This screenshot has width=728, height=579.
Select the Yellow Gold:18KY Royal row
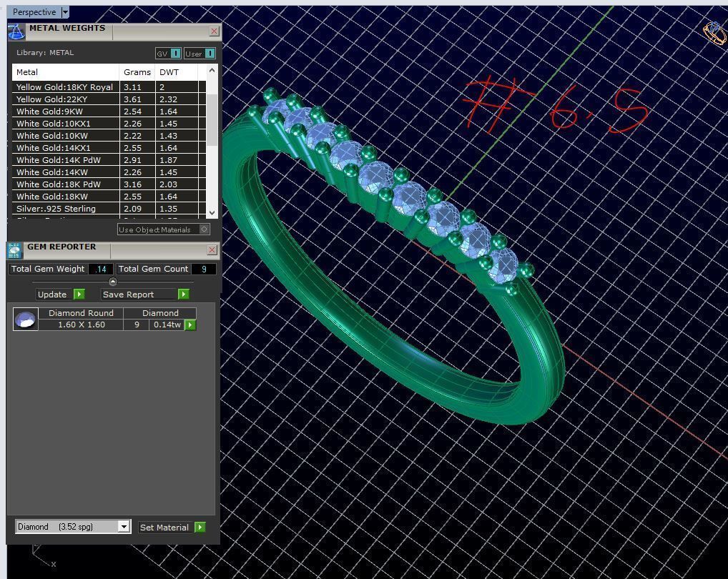pos(109,86)
